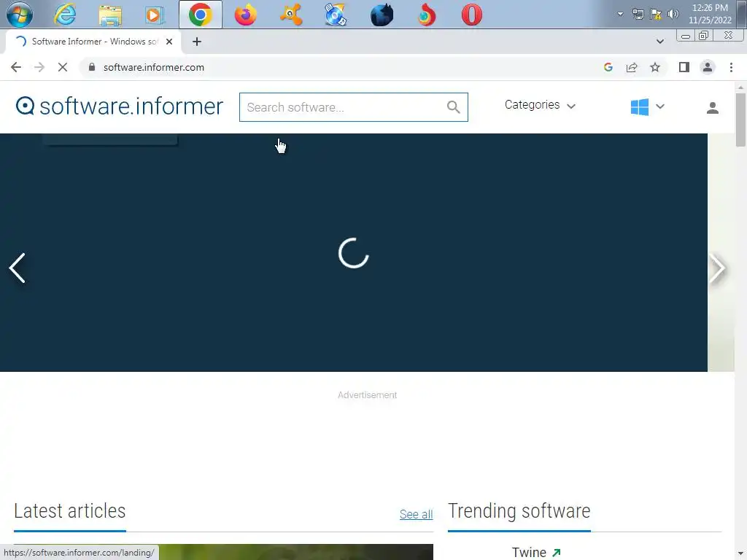
Task: Go back to the previous page
Action: pos(16,67)
